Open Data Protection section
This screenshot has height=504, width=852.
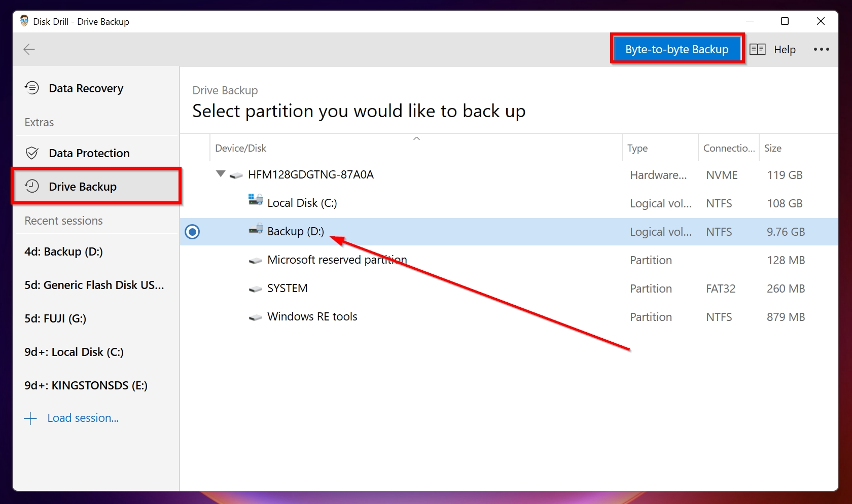point(96,153)
